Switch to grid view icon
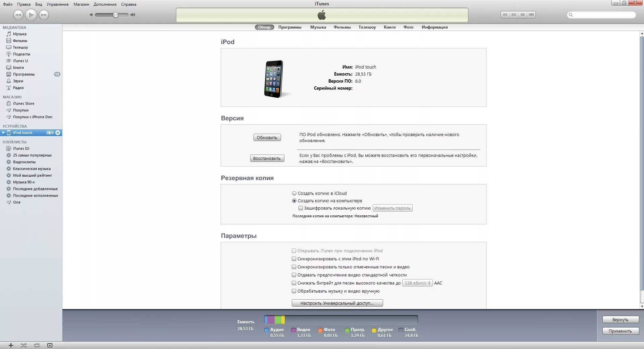 522,15
